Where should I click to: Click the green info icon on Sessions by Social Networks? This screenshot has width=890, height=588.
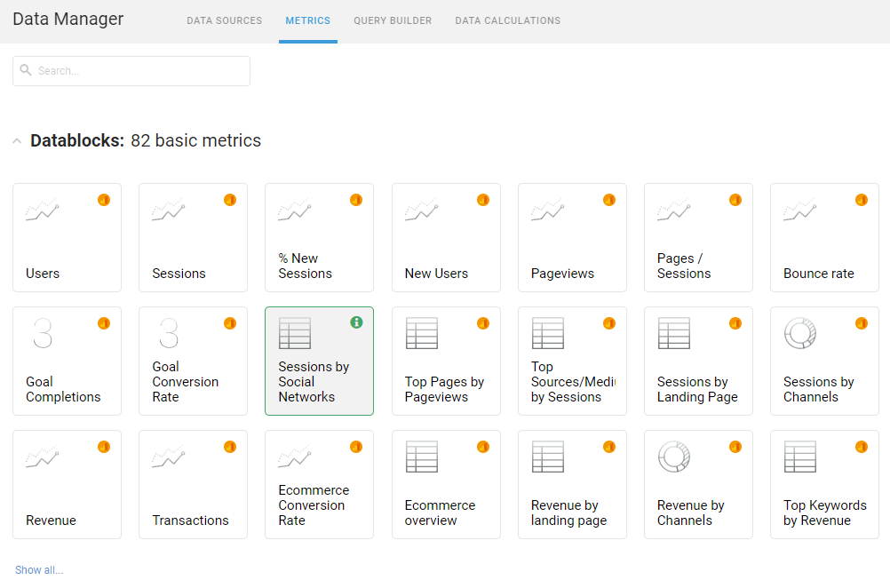click(x=356, y=322)
